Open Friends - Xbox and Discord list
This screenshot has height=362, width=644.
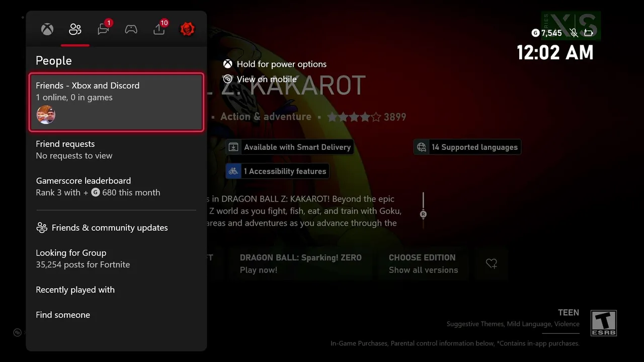click(116, 103)
